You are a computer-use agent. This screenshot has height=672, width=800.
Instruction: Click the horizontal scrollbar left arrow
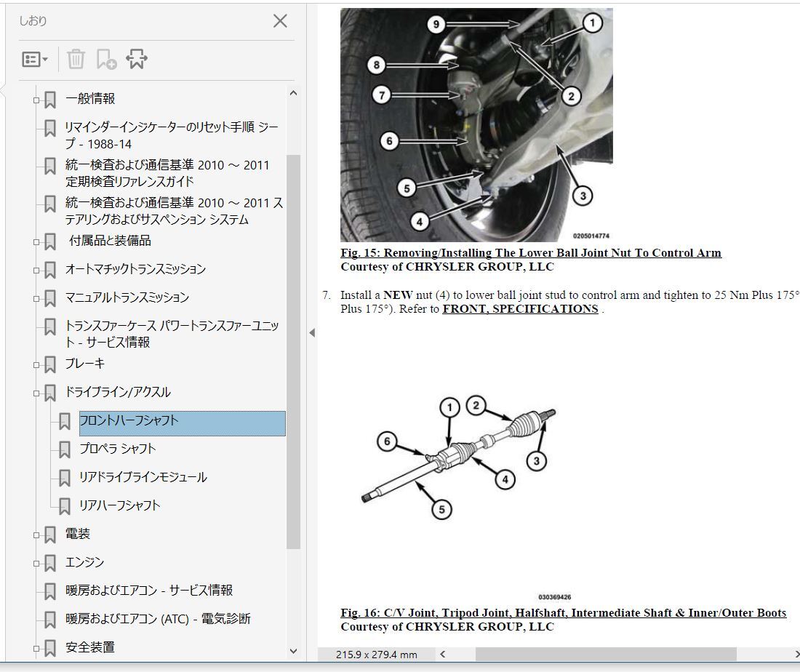point(442,654)
